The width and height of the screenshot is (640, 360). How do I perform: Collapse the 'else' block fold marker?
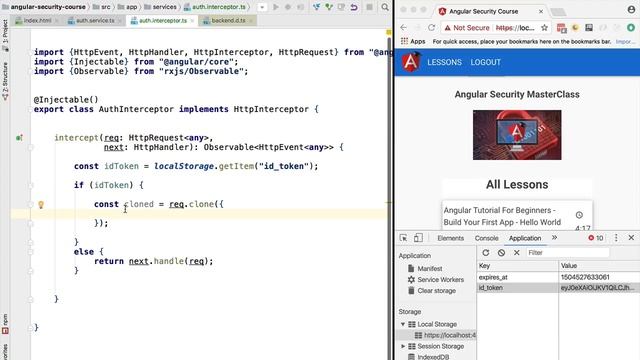point(31,252)
